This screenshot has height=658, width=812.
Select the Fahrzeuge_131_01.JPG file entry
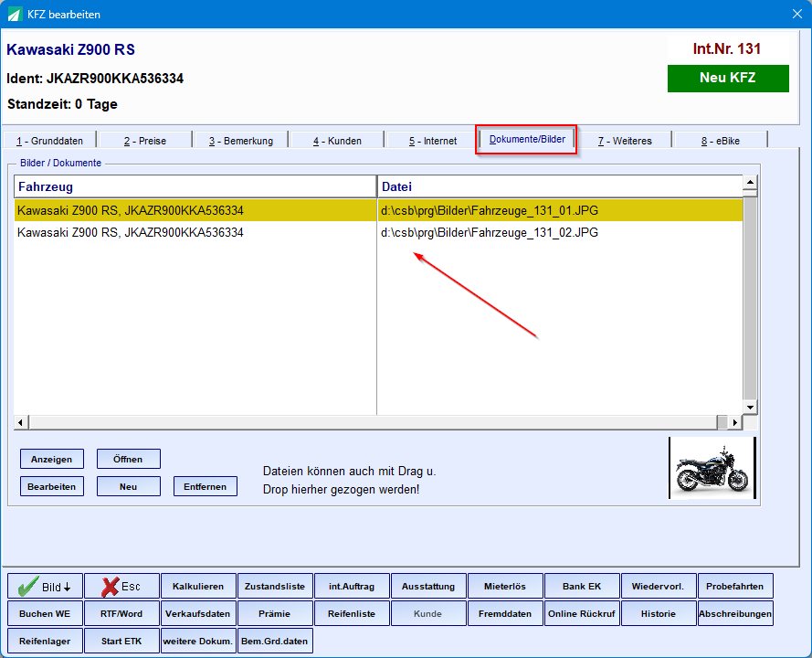click(560, 210)
